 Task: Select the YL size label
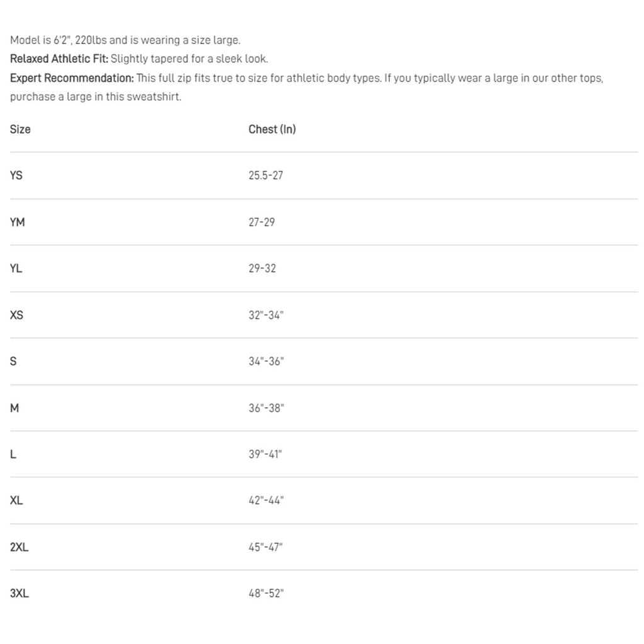(x=16, y=269)
